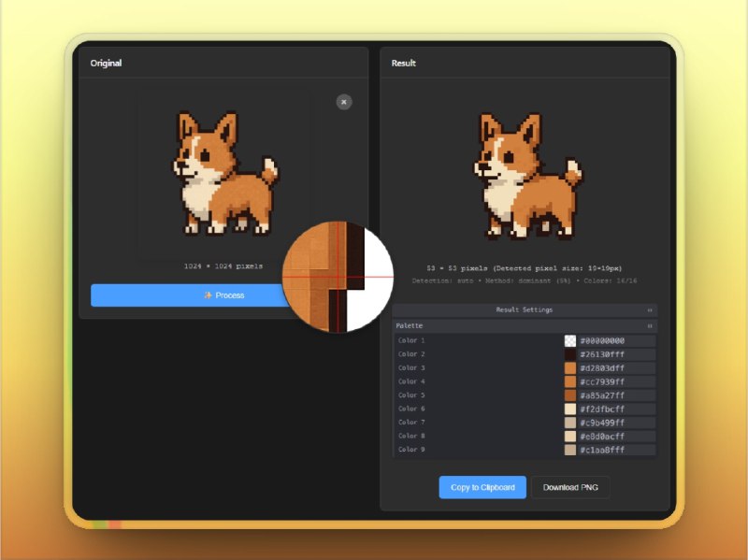Remove the original image with the X icon
This screenshot has width=748, height=560.
tap(344, 102)
